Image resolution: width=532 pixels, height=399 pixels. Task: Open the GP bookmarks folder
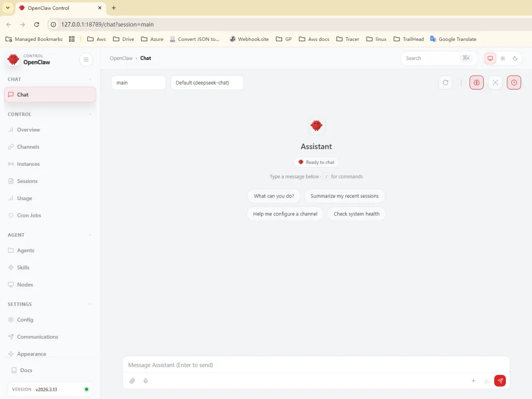(x=284, y=39)
